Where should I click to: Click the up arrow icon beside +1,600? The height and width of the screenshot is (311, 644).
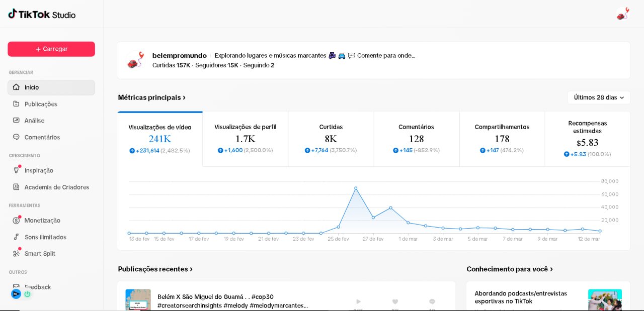(220, 150)
